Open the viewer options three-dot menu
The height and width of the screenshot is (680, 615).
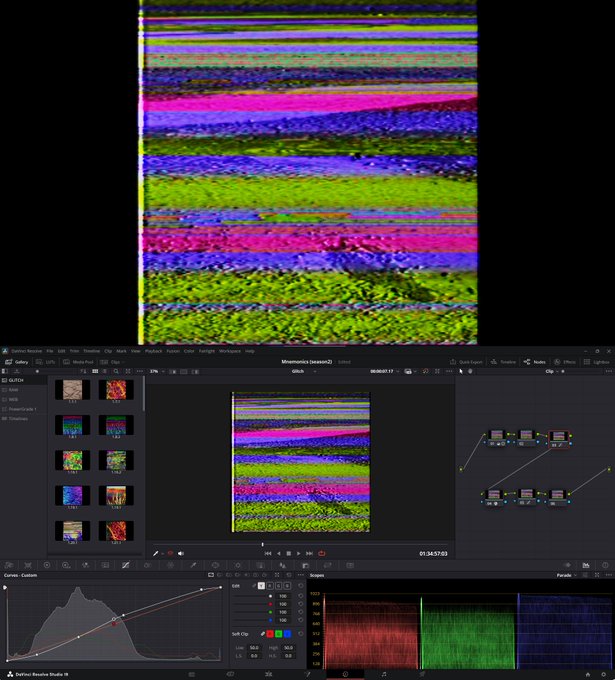tap(449, 372)
